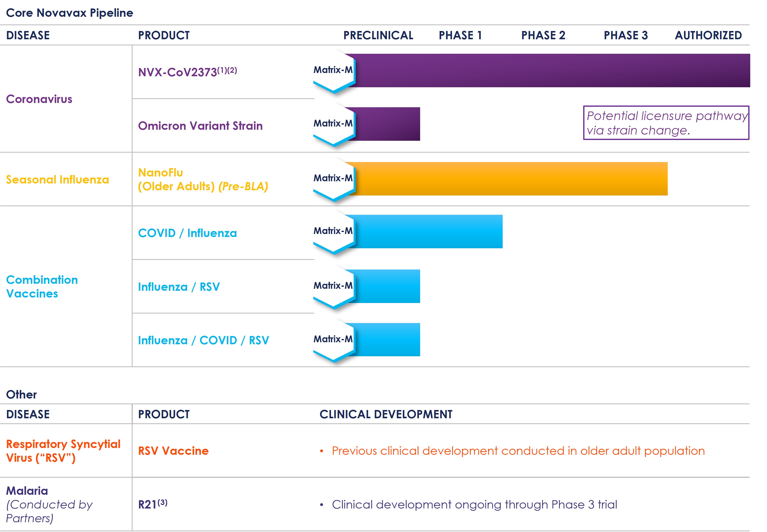Click the purple NVX-CoV2373 progress bar
Image resolution: width=767 pixels, height=532 pixels.
pyautogui.click(x=550, y=70)
